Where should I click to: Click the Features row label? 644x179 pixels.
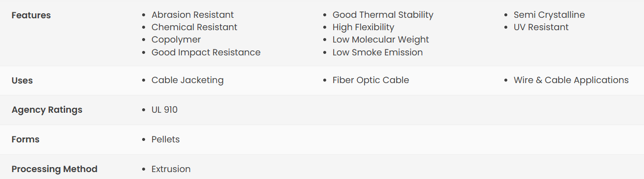31,15
